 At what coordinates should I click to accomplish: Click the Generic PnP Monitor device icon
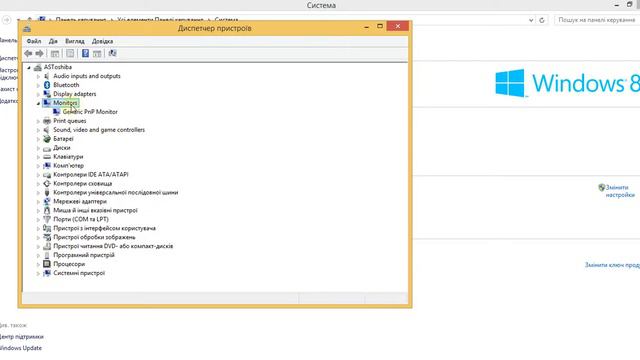coord(57,112)
